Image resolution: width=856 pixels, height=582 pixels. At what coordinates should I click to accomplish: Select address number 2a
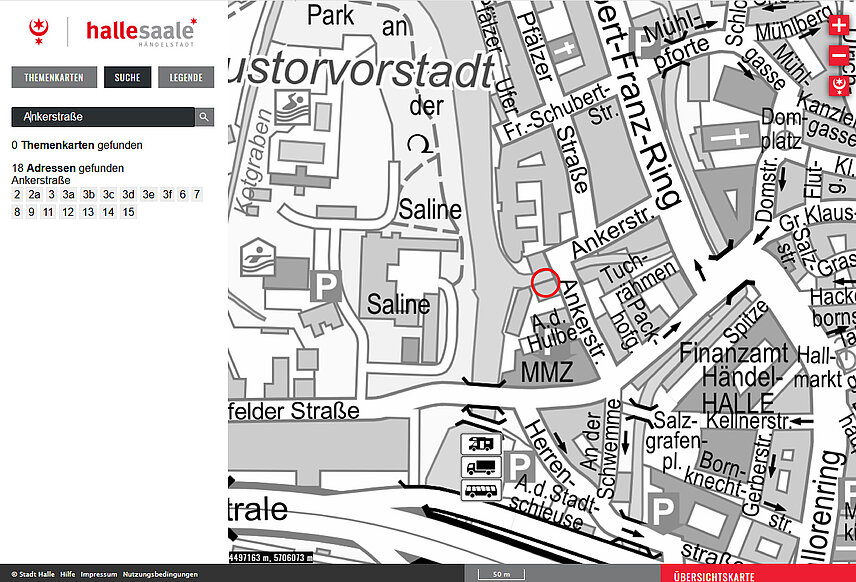coord(34,195)
